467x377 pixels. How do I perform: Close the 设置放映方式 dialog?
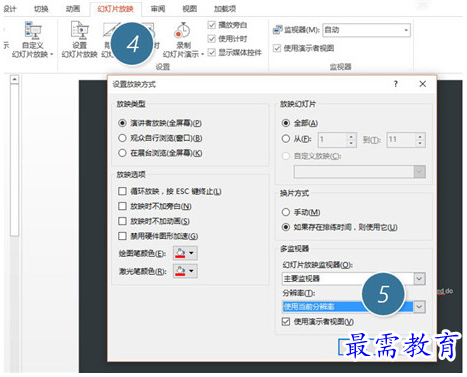[423, 84]
